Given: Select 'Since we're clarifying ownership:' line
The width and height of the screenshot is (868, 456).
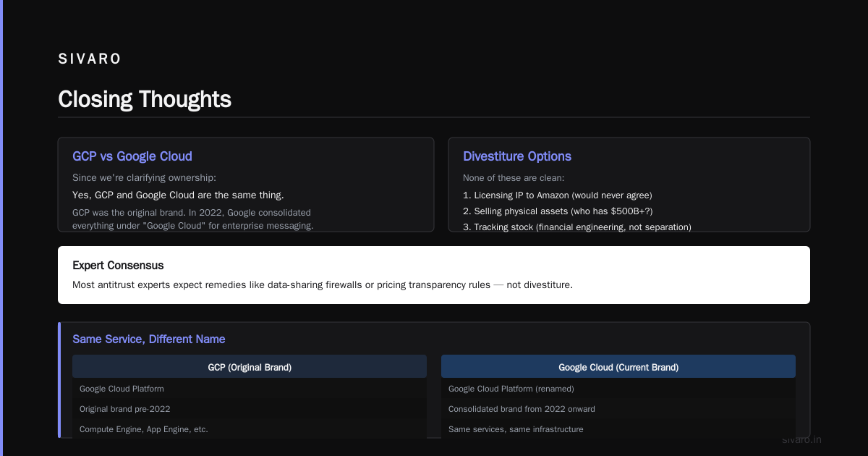Looking at the screenshot, I should (x=144, y=178).
